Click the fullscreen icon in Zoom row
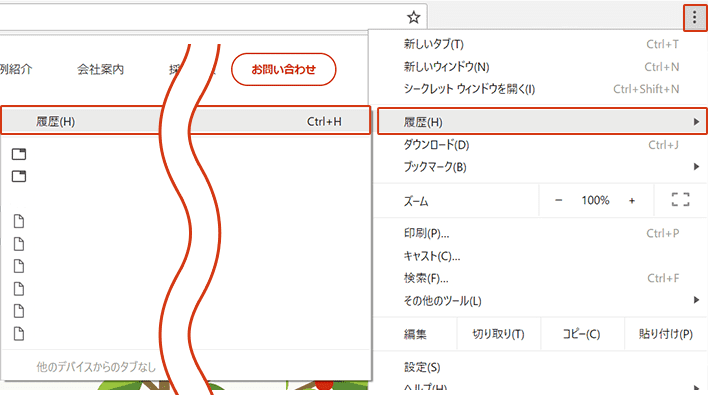 click(x=680, y=200)
